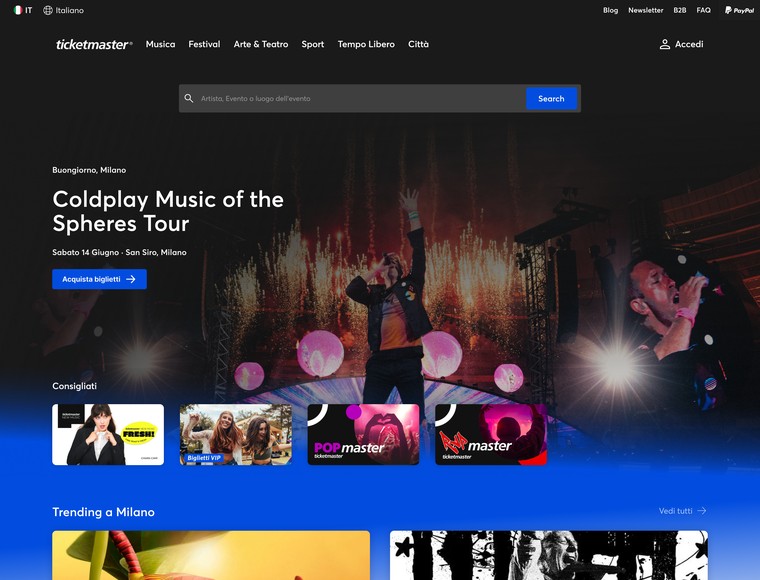This screenshot has height=580, width=760.
Task: Open the Blog link
Action: coord(610,10)
